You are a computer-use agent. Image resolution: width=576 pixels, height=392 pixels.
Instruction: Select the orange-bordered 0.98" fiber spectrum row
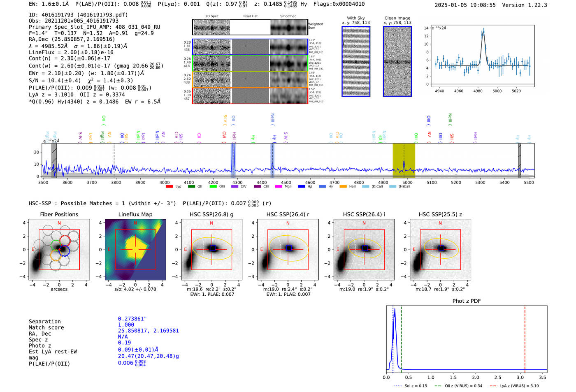point(250,79)
